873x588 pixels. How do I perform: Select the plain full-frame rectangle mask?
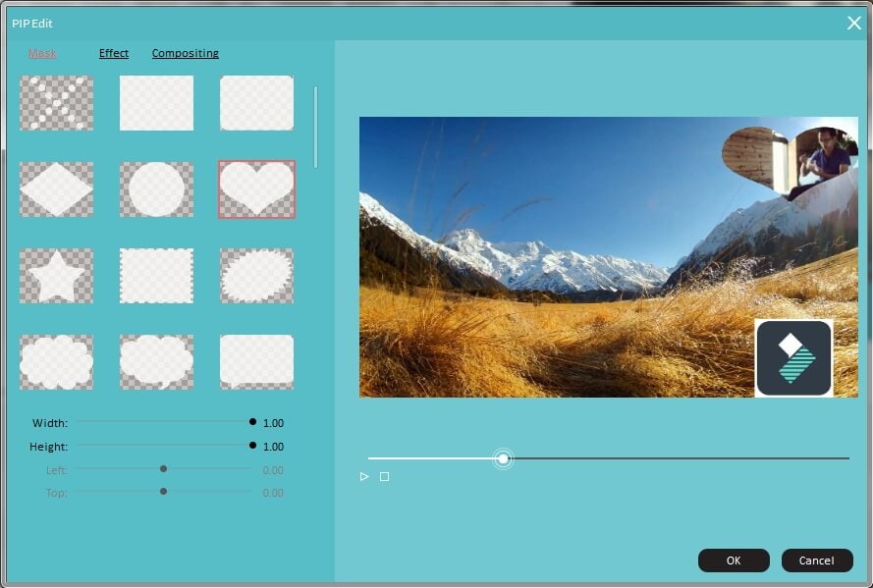tap(157, 103)
